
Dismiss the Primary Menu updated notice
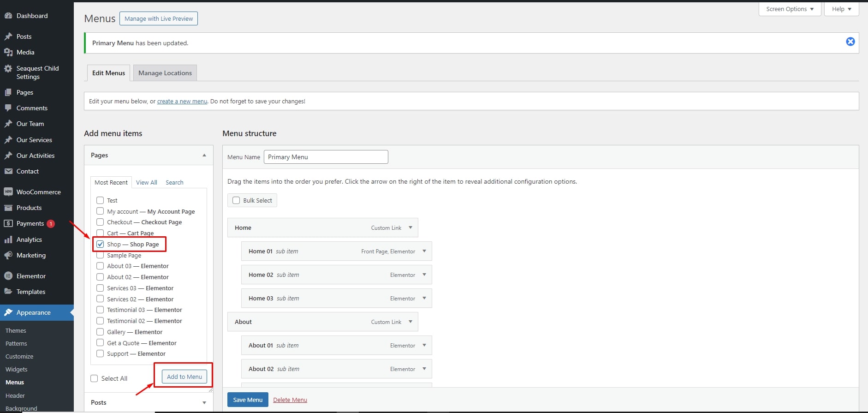click(x=850, y=42)
